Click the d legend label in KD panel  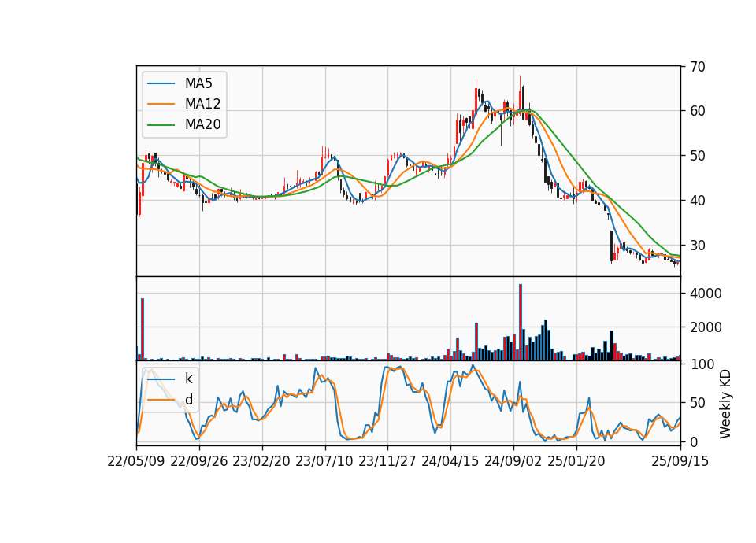click(189, 400)
